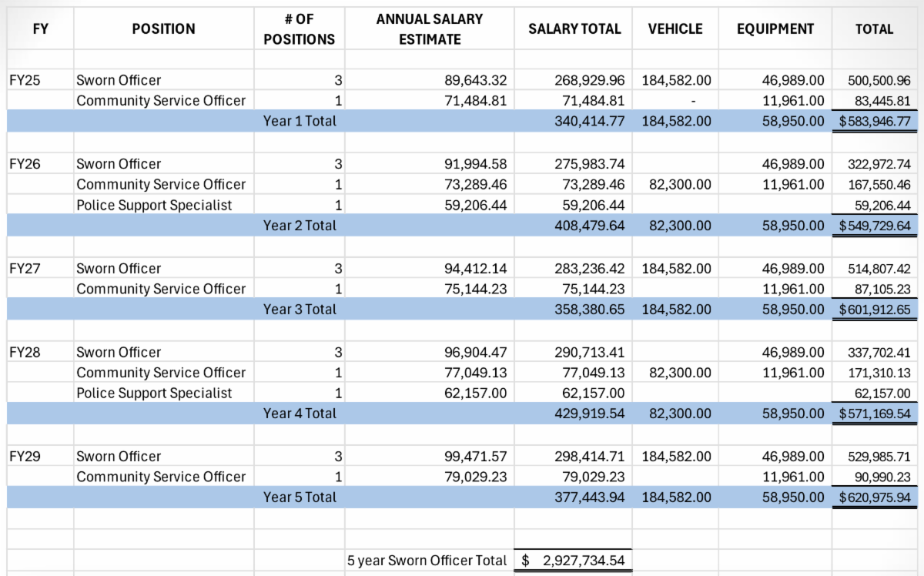Click the 89,643.32 annual salary cell
The height and width of the screenshot is (576, 924).
coord(475,80)
